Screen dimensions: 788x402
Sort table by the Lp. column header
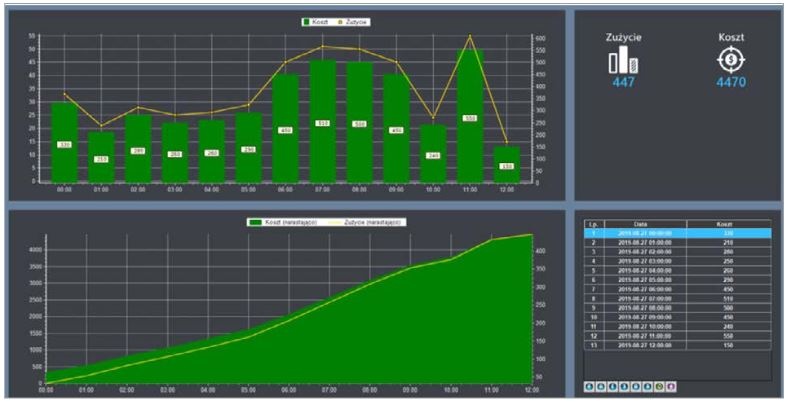pyautogui.click(x=594, y=224)
